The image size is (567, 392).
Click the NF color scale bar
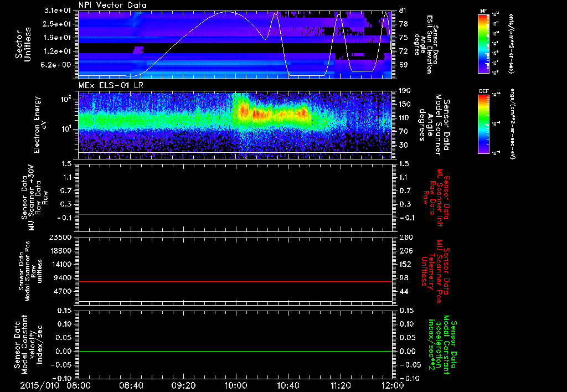click(484, 44)
